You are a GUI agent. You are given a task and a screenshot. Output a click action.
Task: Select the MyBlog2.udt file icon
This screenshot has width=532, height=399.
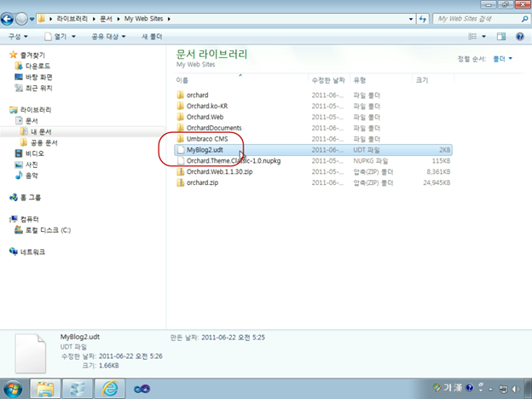tap(181, 150)
